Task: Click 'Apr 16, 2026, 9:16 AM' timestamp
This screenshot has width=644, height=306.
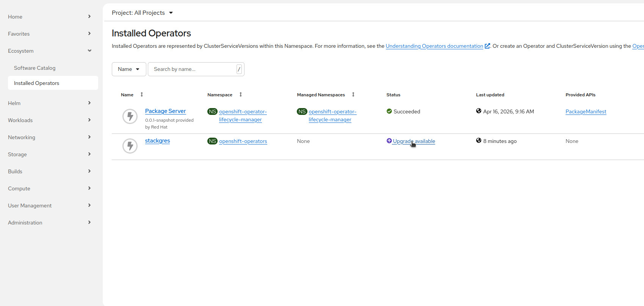Action: (x=509, y=111)
